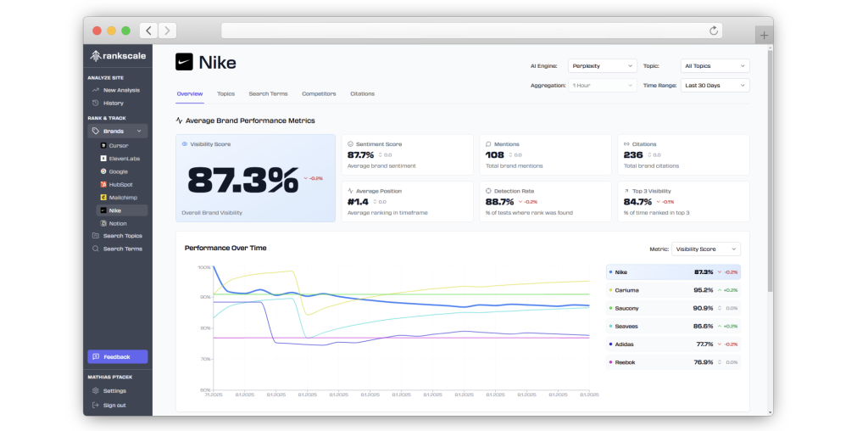Switch to the Search Terms tab
The height and width of the screenshot is (431, 868).
click(269, 93)
